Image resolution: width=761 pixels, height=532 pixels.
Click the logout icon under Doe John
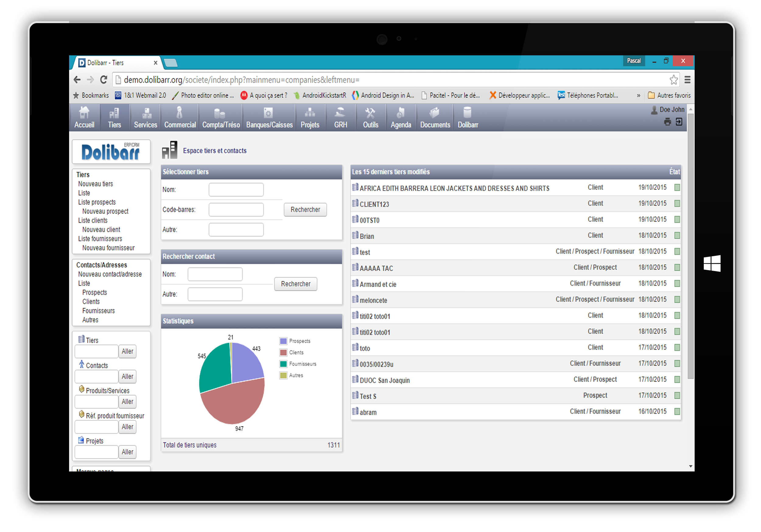(x=679, y=122)
